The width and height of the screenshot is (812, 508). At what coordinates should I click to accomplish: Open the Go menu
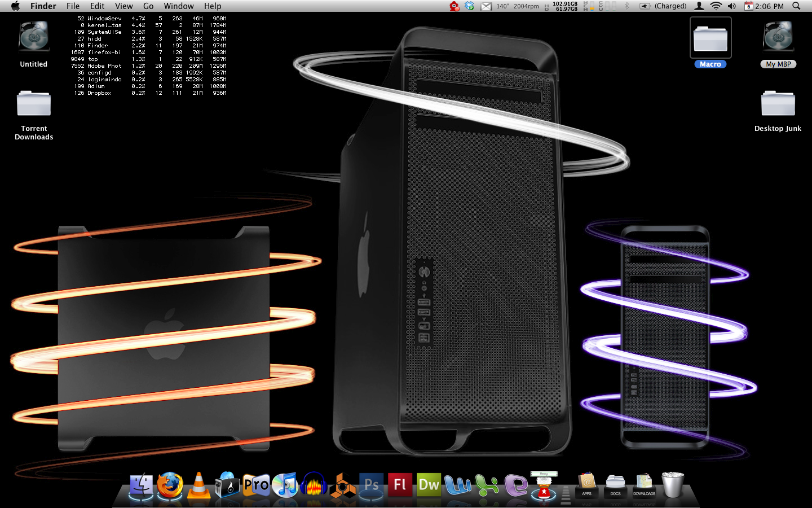click(148, 6)
